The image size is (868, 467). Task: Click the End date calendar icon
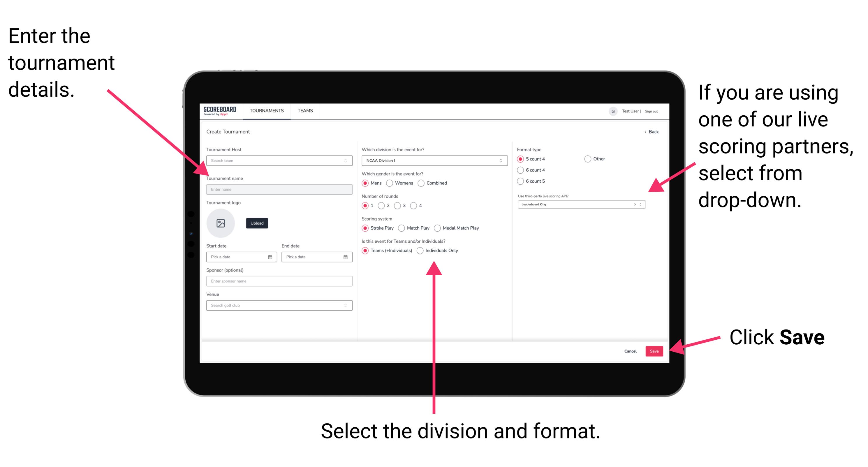tap(346, 258)
